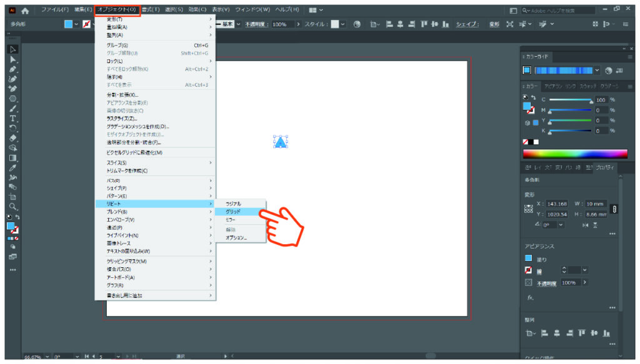The image size is (640, 364).
Task: Click the X position field 143.168
Action: point(557,204)
